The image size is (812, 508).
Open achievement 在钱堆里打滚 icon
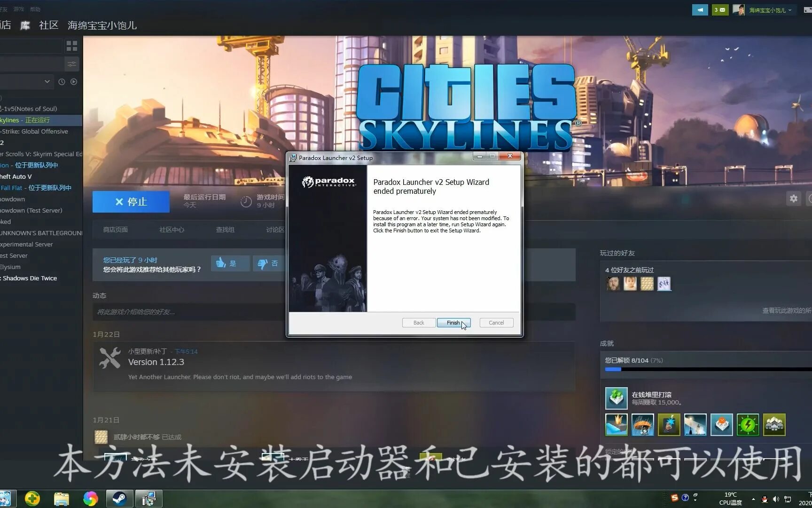616,398
